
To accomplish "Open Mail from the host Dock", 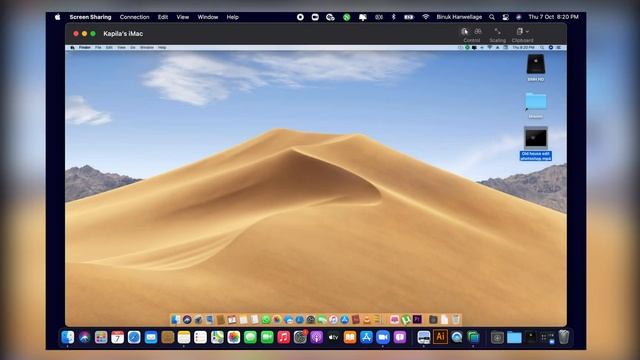I will pyautogui.click(x=151, y=337).
